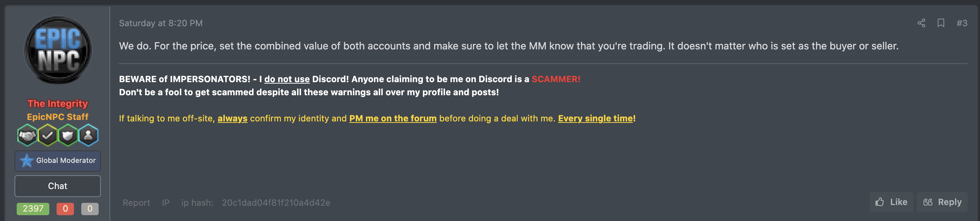The width and height of the screenshot is (980, 221).
Task: View the red negative feedback count
Action: point(65,209)
